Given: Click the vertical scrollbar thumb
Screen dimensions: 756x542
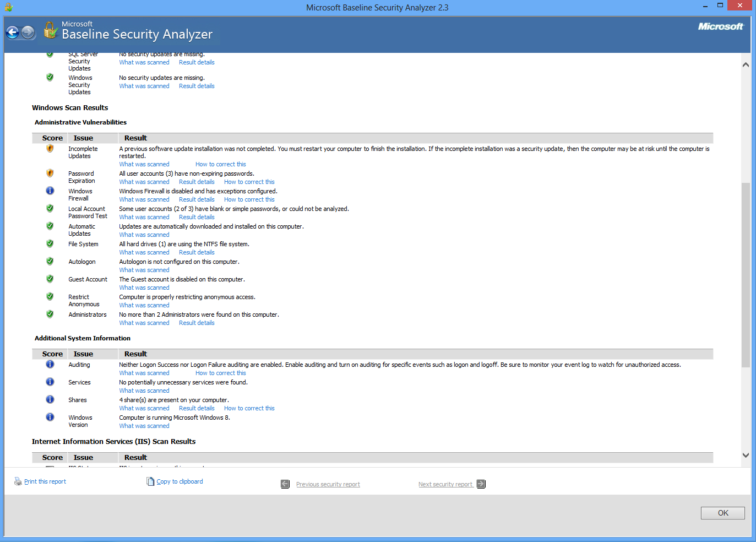Looking at the screenshot, I should [x=746, y=275].
